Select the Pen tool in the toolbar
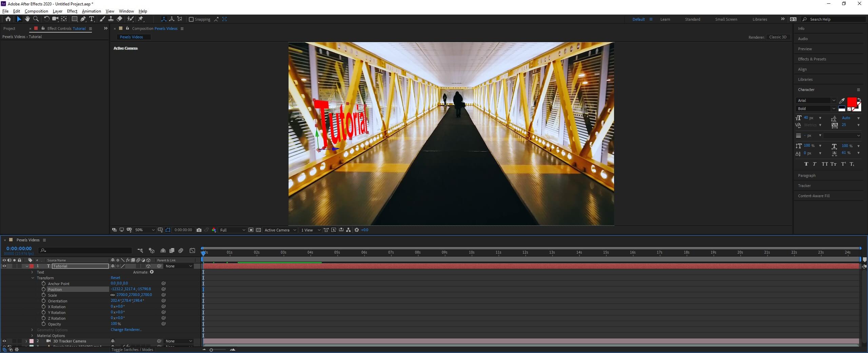Screen dimensions: 868x353 pos(83,19)
